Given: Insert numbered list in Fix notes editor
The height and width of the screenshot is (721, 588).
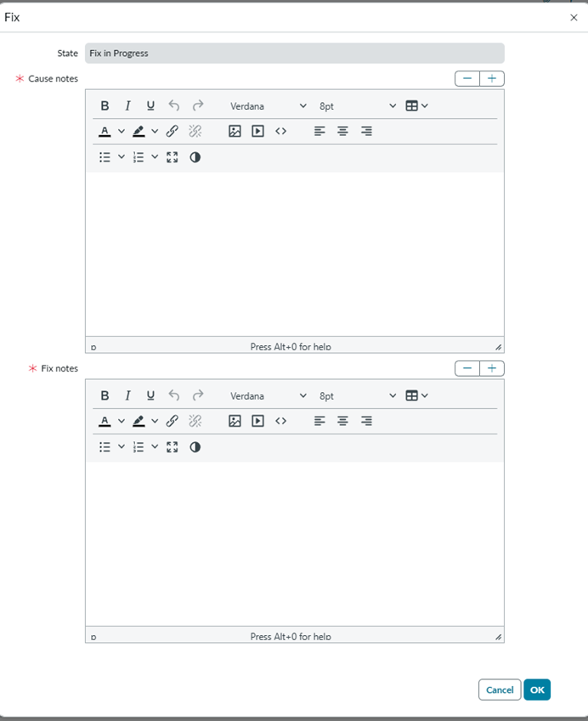Looking at the screenshot, I should click(139, 447).
